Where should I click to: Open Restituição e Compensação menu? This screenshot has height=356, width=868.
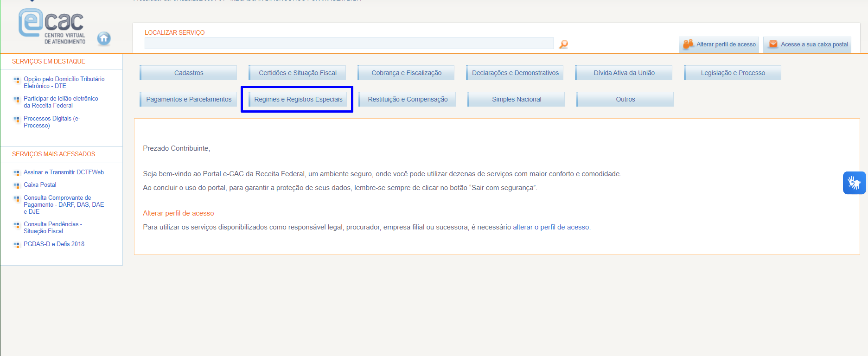coord(407,99)
